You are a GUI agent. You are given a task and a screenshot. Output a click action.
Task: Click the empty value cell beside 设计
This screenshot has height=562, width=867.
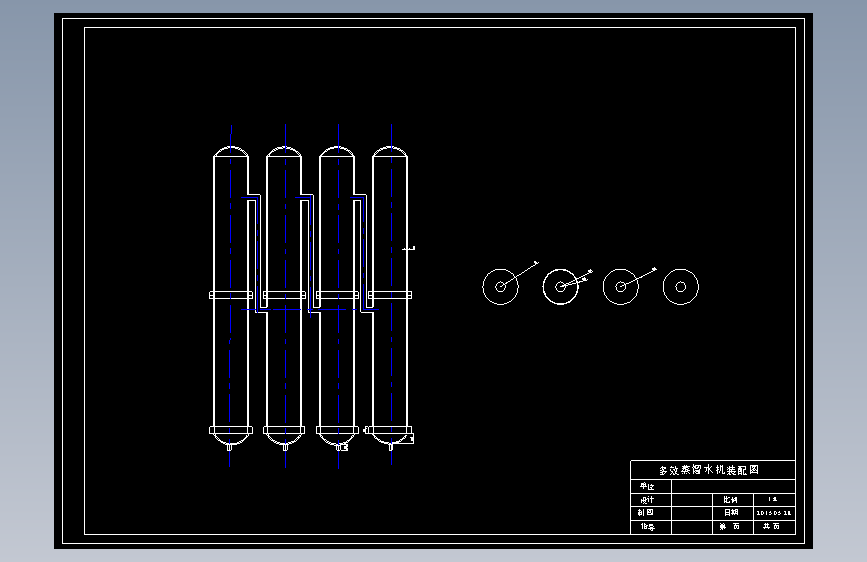tap(692, 500)
